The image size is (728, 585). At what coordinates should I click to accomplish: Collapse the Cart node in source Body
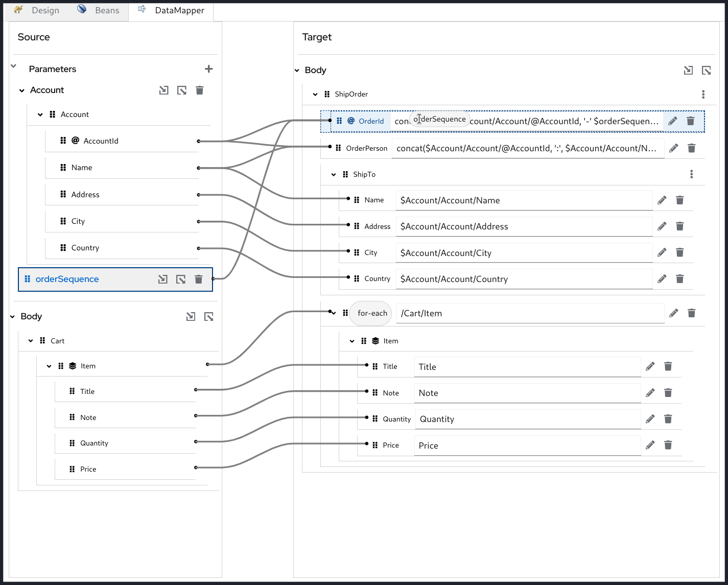coord(30,340)
